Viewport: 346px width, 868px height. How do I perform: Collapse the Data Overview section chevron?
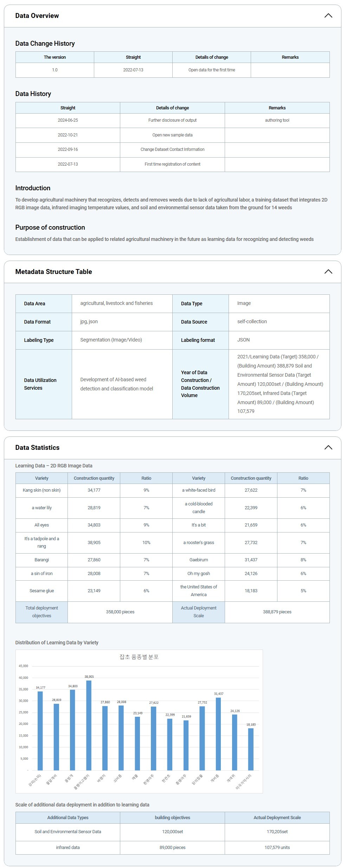point(328,16)
